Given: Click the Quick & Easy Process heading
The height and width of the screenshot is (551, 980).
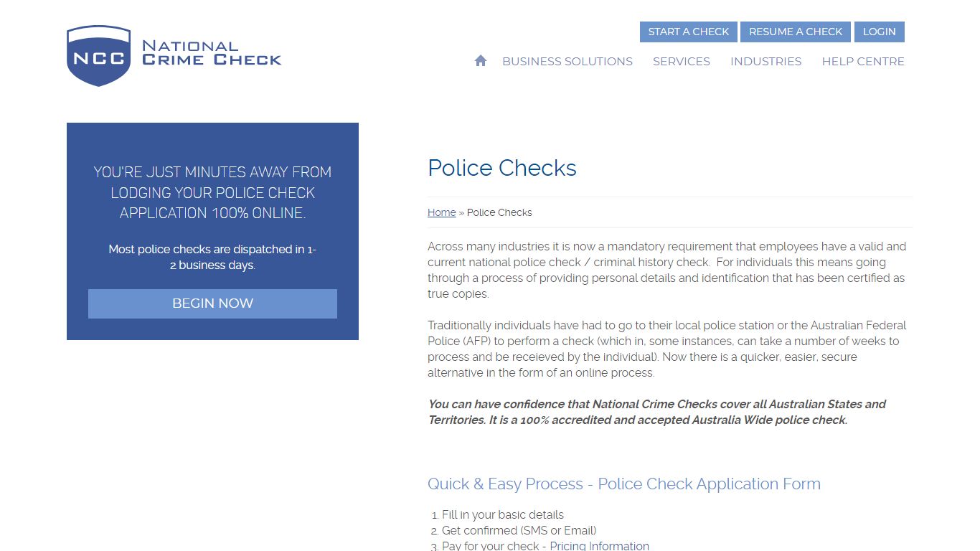Looking at the screenshot, I should (624, 484).
